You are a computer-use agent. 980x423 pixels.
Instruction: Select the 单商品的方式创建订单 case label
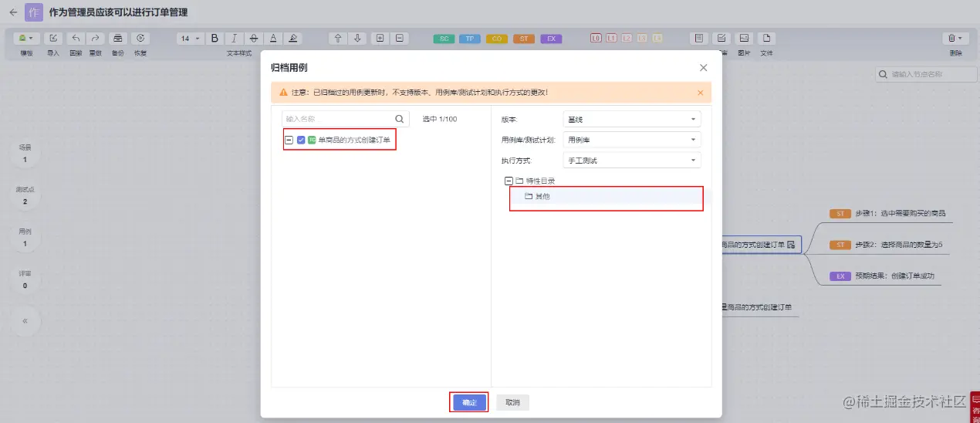pyautogui.click(x=354, y=140)
